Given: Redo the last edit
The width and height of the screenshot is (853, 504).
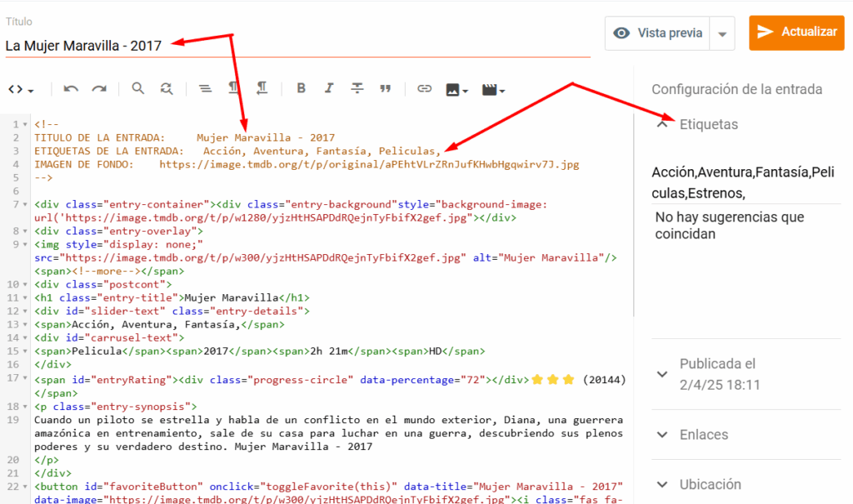Looking at the screenshot, I should pyautogui.click(x=99, y=88).
